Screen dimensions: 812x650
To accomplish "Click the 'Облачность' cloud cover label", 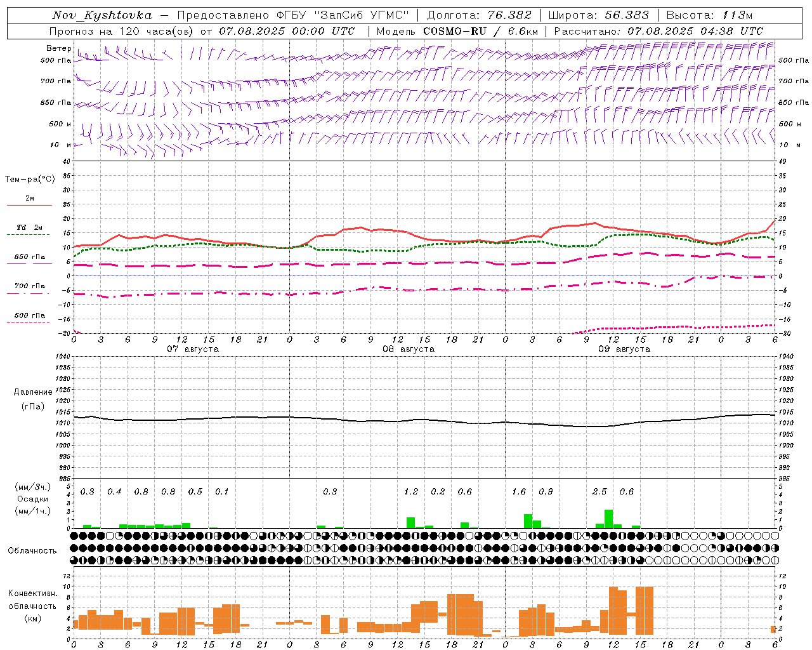I will tap(32, 551).
